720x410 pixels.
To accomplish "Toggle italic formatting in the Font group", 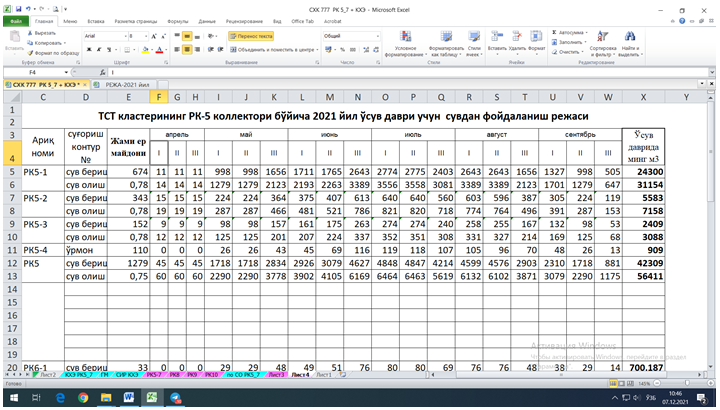I will 98,48.
